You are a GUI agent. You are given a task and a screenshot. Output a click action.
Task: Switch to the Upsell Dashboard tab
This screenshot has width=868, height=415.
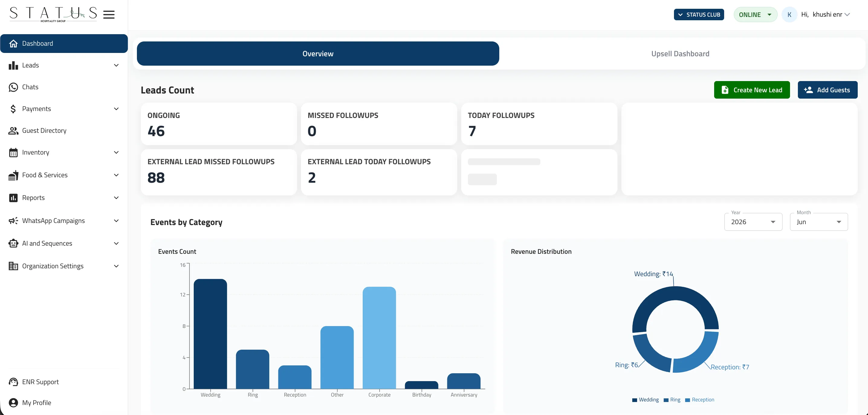click(680, 54)
